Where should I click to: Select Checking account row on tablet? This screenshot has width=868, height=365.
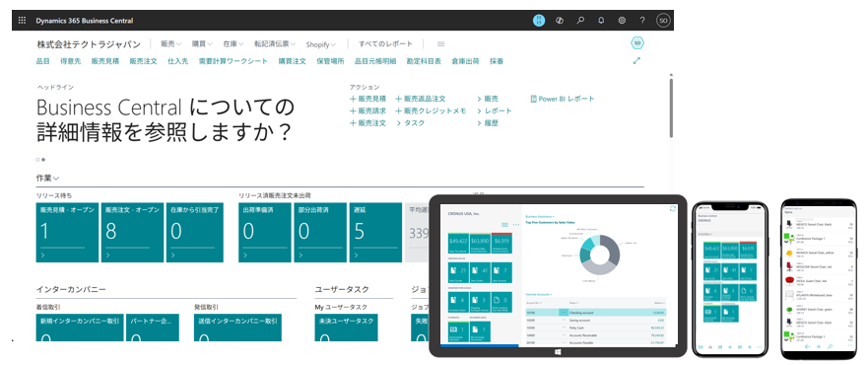coord(595,313)
